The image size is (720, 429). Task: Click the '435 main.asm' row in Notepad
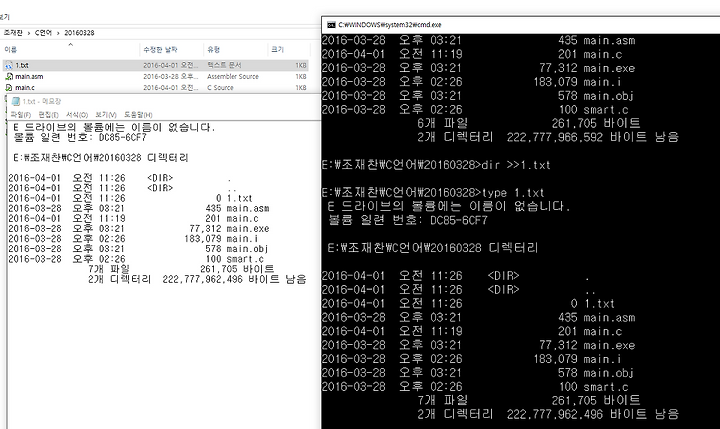click(139, 209)
